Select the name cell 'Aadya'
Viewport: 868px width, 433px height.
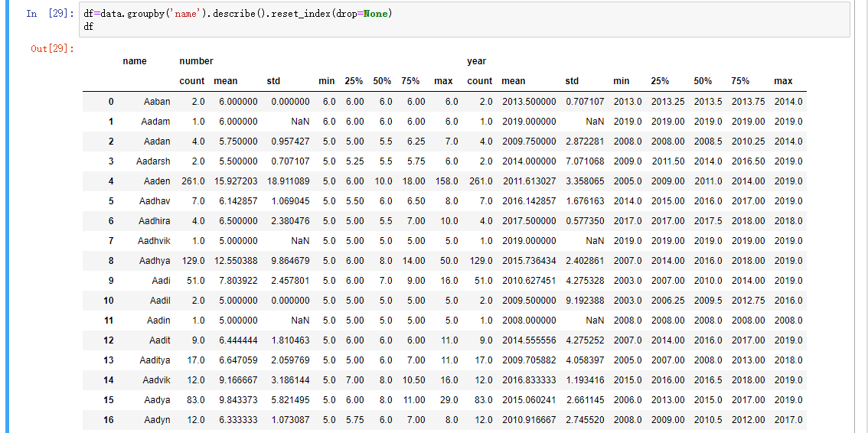coord(158,400)
